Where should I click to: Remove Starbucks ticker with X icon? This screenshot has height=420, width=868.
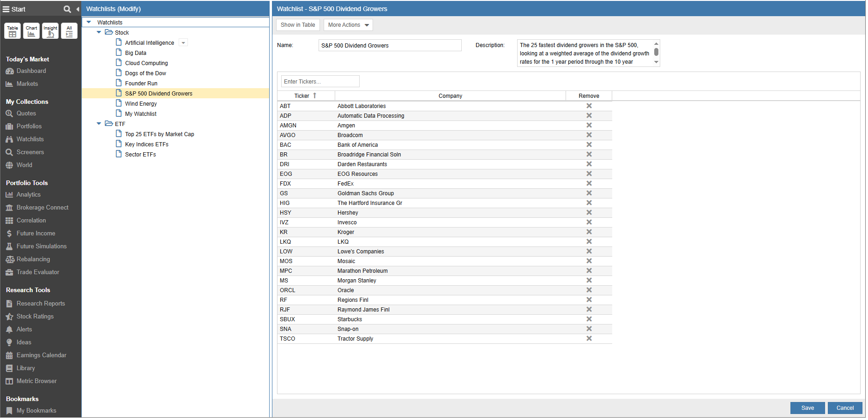(589, 319)
